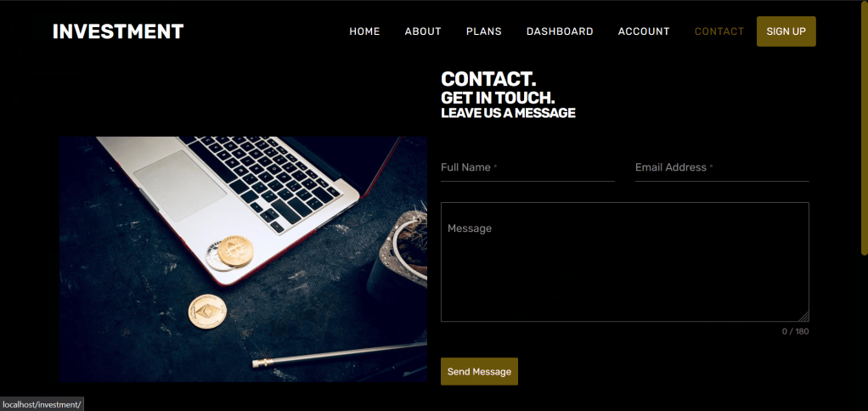Viewport: 868px width, 411px height.
Task: Click the SIGN UP button
Action: pyautogui.click(x=786, y=31)
